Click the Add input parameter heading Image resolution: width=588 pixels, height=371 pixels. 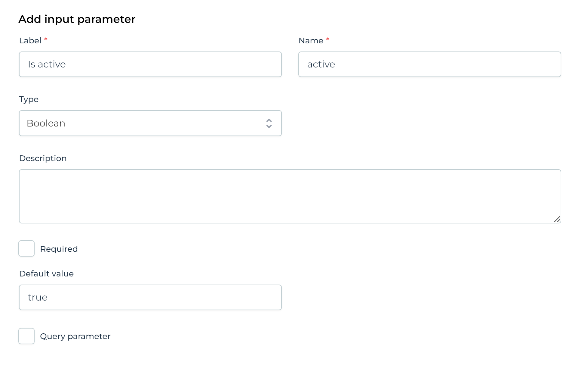(77, 19)
